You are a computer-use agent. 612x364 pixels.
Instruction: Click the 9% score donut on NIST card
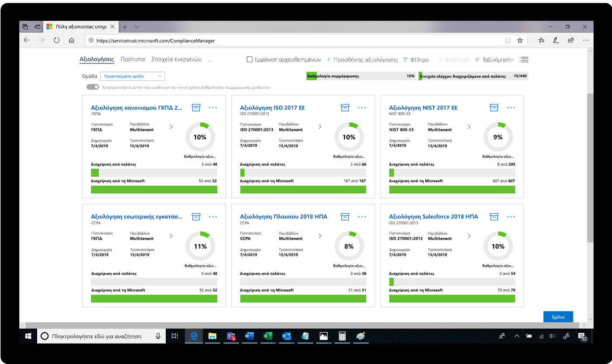498,137
